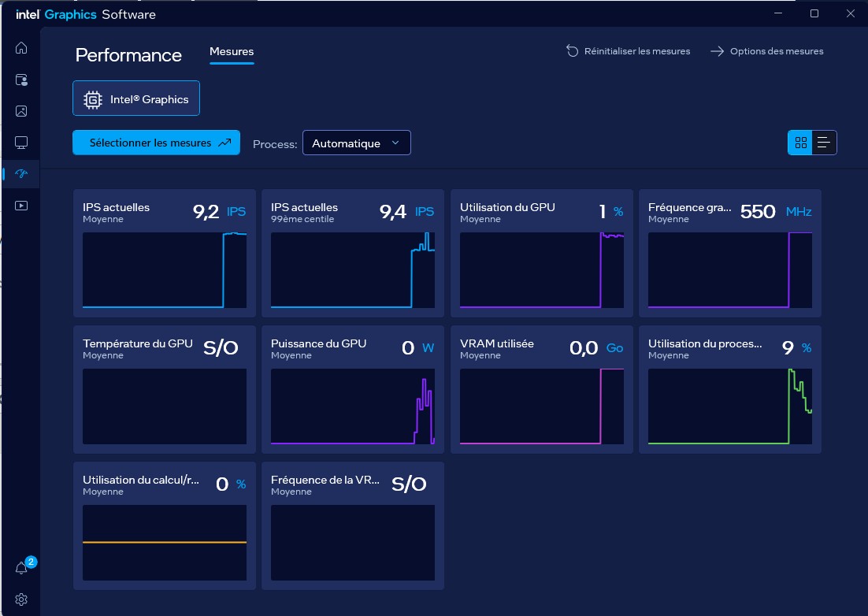Click the image-shaped sidebar icon
This screenshot has width=868, height=616.
click(x=21, y=111)
